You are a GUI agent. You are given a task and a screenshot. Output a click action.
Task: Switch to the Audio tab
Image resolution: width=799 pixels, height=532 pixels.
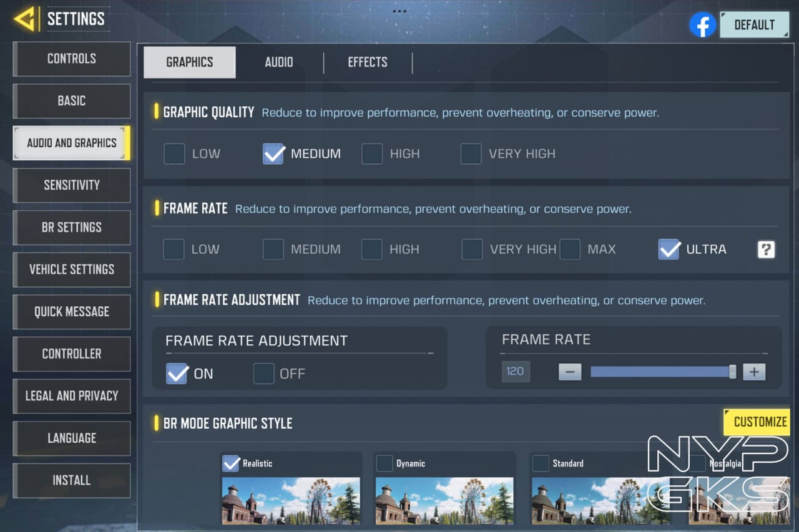[x=278, y=62]
